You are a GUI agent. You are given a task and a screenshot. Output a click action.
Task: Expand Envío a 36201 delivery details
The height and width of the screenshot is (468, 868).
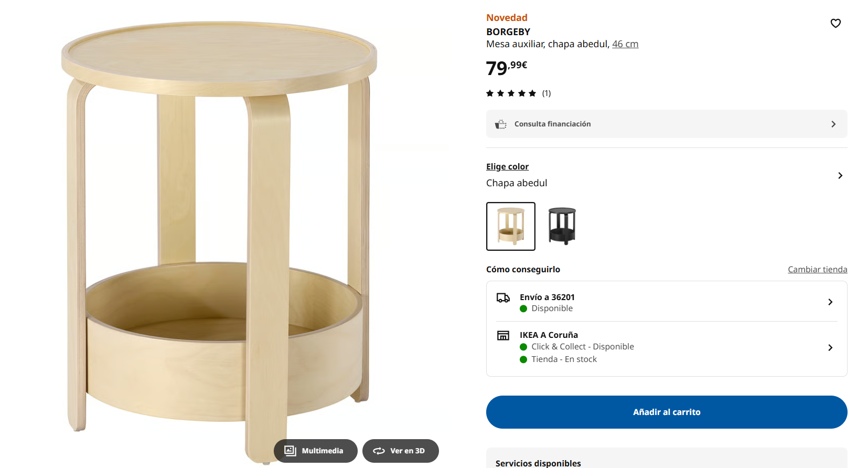830,302
